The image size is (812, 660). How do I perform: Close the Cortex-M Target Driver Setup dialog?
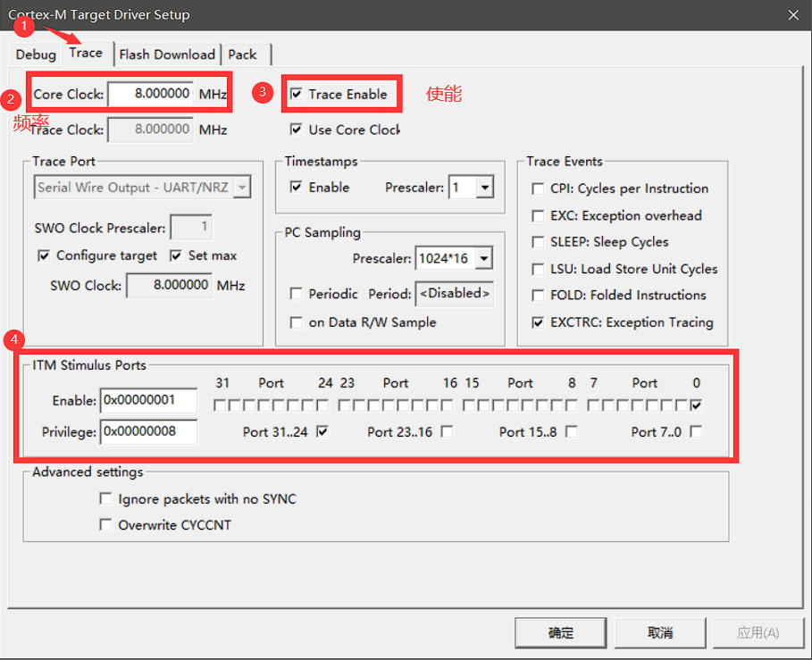pyautogui.click(x=792, y=14)
